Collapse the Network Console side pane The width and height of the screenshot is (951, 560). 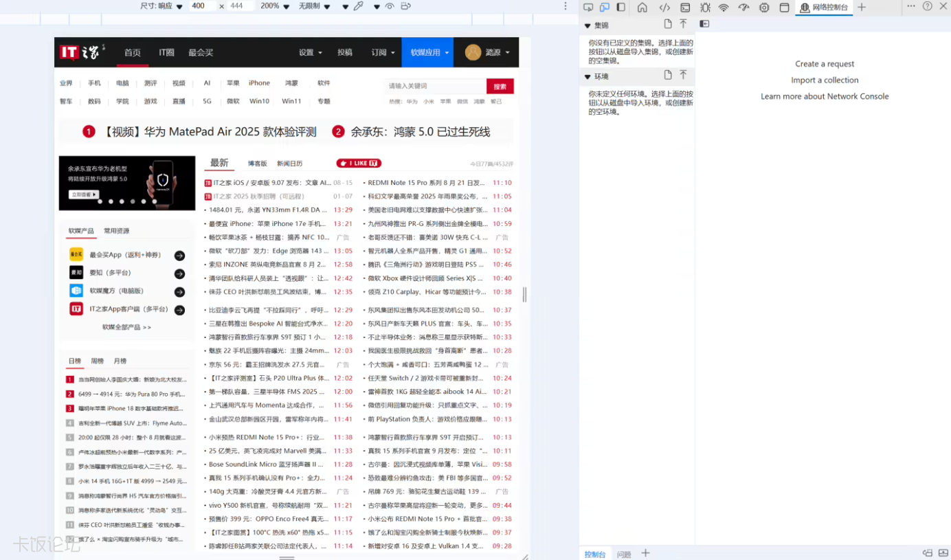coord(704,24)
